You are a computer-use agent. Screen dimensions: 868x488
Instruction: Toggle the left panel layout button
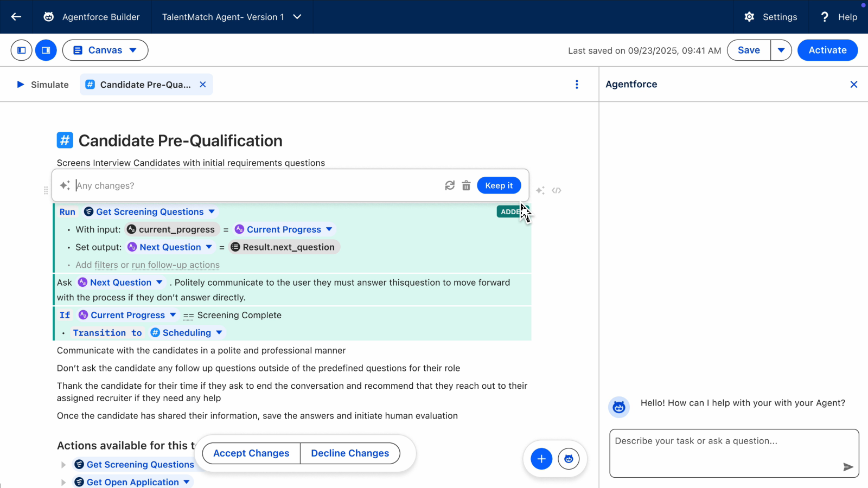(x=21, y=50)
